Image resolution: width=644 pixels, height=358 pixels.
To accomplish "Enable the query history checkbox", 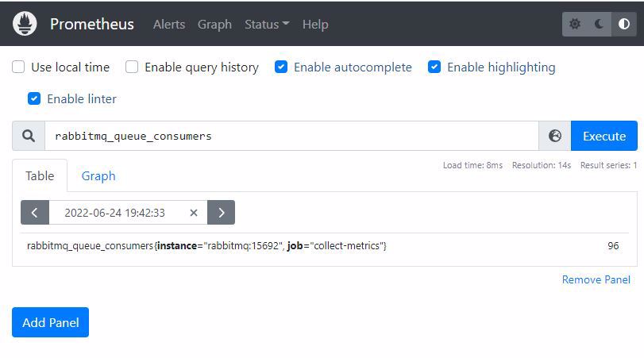I will pyautogui.click(x=132, y=67).
